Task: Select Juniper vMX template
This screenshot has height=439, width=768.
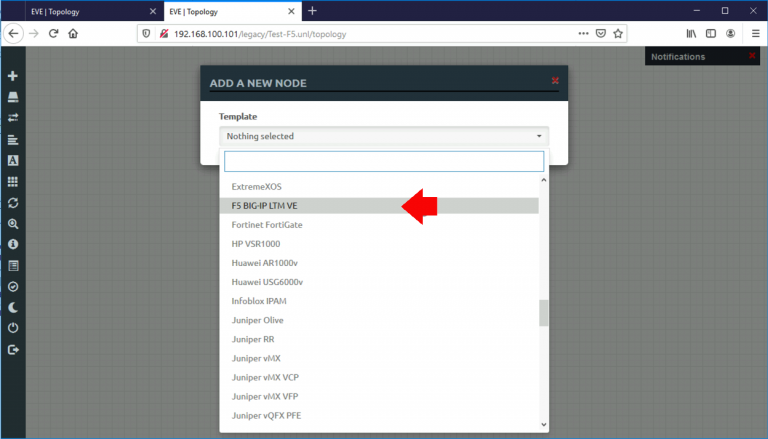Action: pos(379,359)
